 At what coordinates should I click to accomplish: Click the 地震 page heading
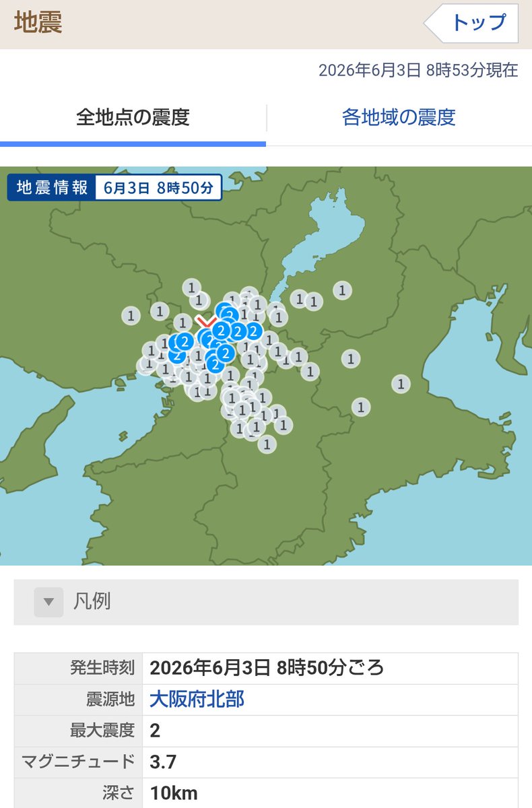[x=38, y=22]
